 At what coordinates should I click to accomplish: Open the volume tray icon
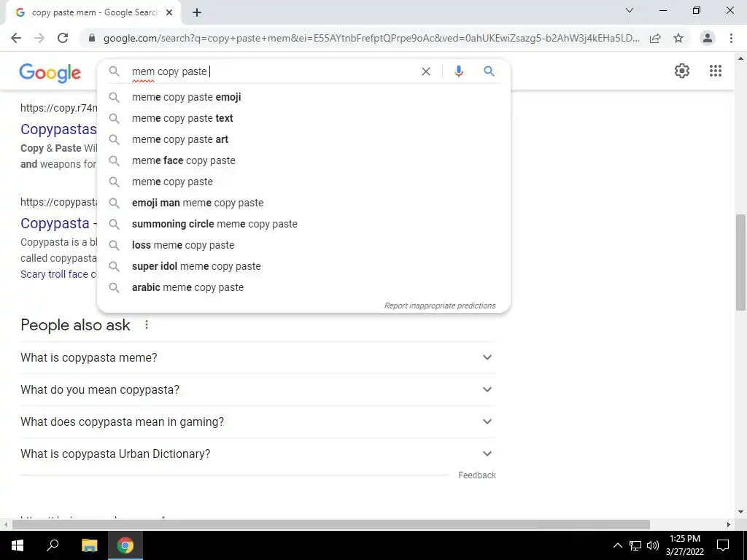653,545
